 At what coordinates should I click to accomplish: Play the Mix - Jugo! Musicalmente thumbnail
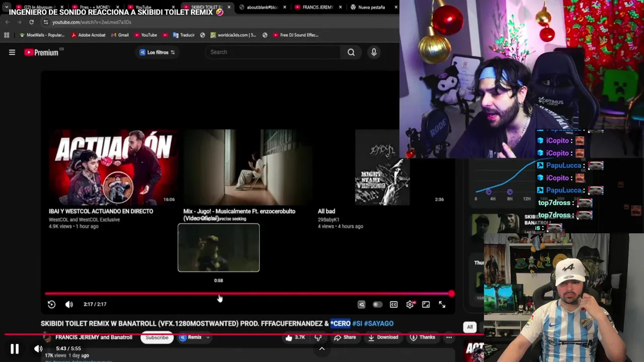[x=248, y=167]
